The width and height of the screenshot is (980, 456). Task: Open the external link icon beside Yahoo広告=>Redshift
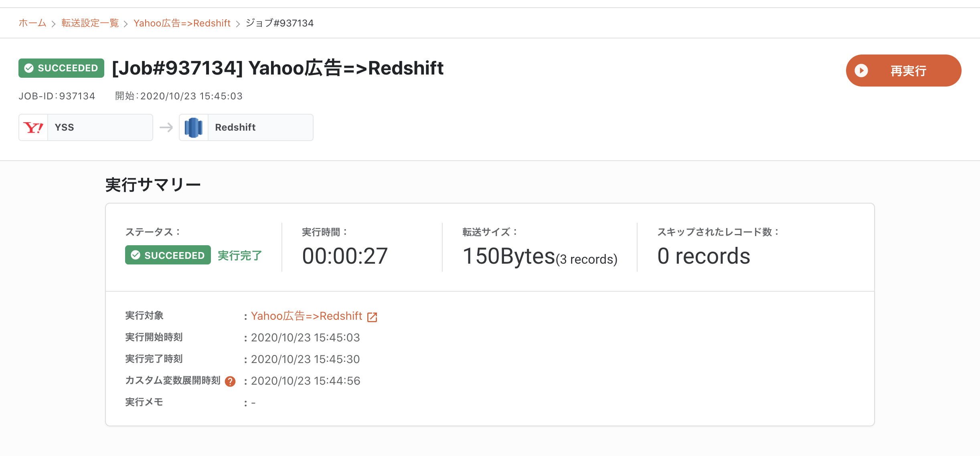pos(372,317)
